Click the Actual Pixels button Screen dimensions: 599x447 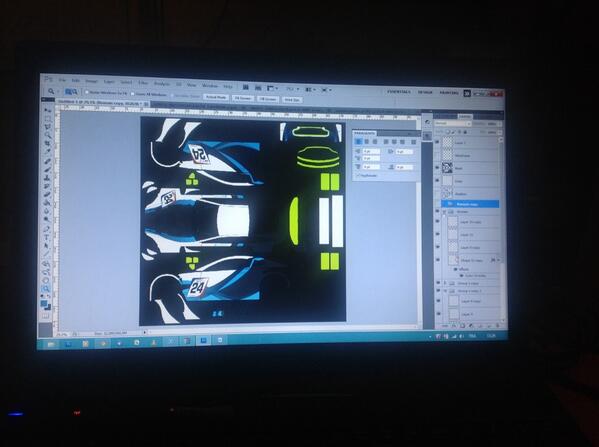216,97
